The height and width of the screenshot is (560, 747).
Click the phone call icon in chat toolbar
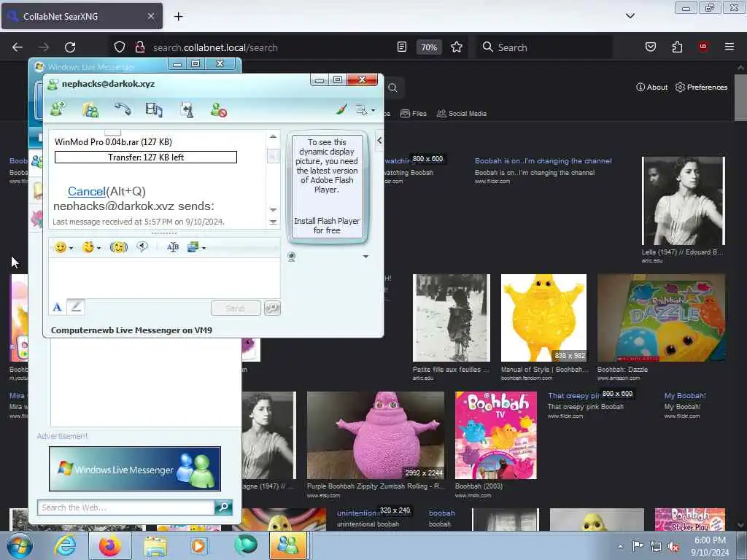[x=123, y=109]
